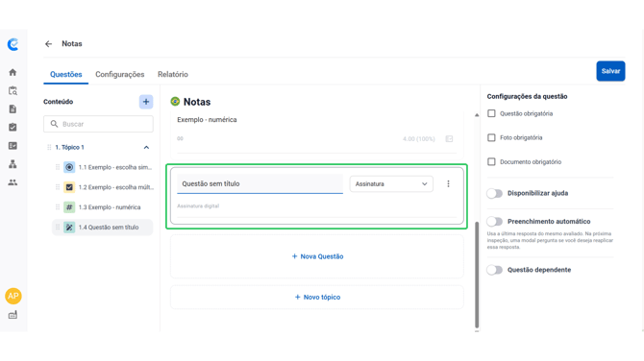Click the Notas heading in the top bar

[x=72, y=43]
